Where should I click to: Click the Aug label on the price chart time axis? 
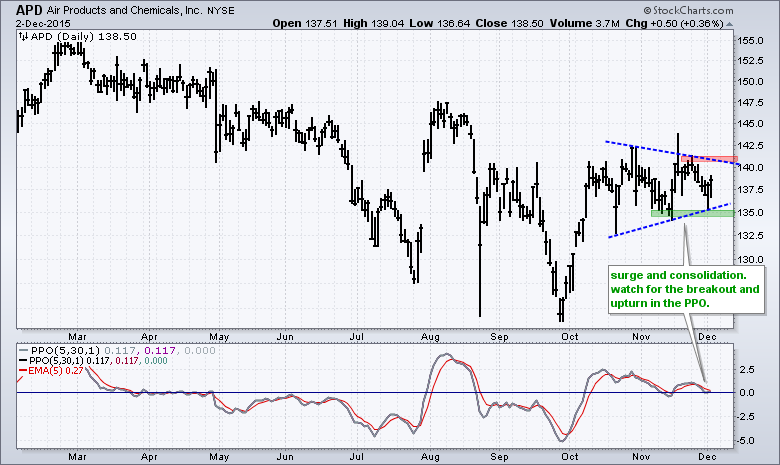430,337
